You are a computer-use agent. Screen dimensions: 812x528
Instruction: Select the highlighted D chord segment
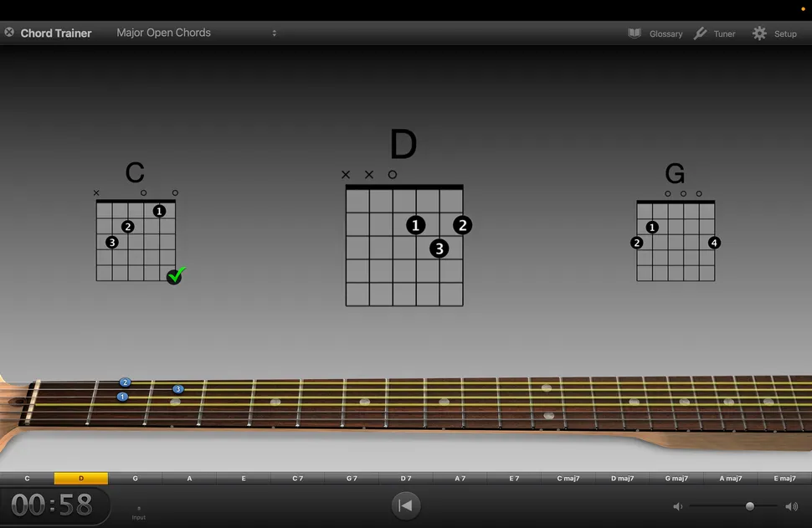click(x=81, y=479)
